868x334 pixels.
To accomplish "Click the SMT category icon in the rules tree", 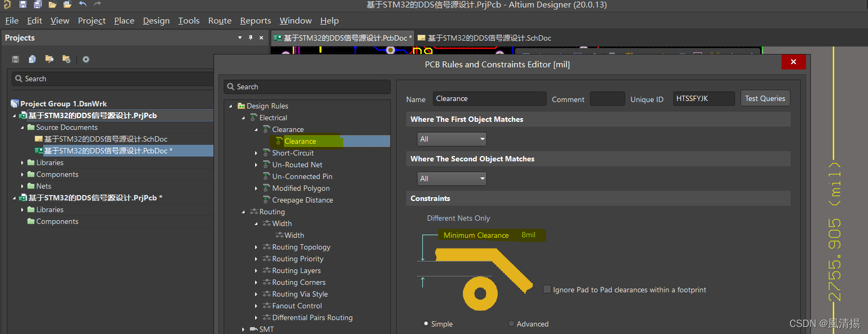I will click(x=254, y=329).
